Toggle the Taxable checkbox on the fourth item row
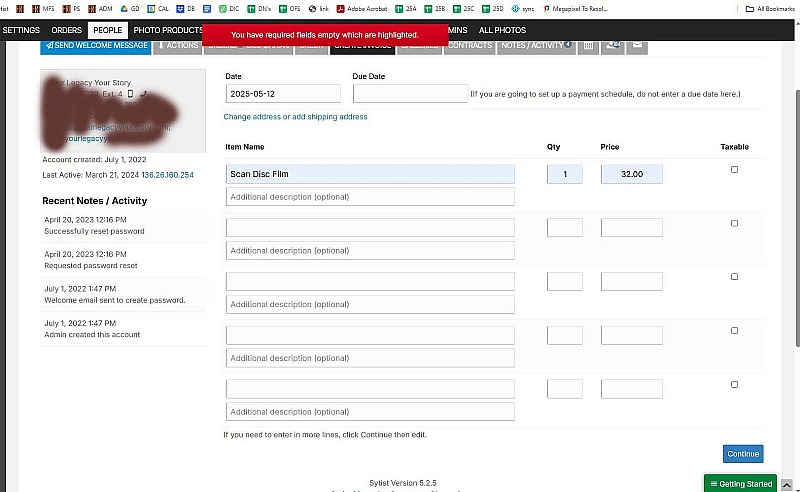 (x=734, y=331)
